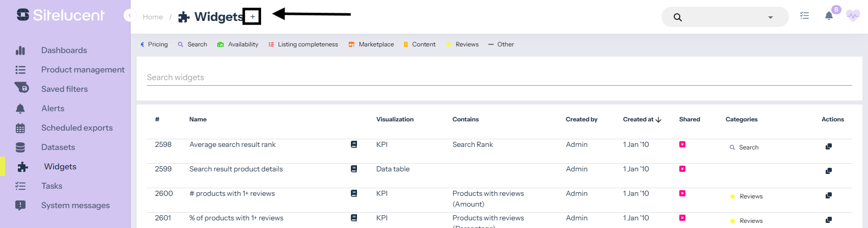Go to Home breadcrumb link
Viewport: 868px width, 228px height.
[x=152, y=17]
